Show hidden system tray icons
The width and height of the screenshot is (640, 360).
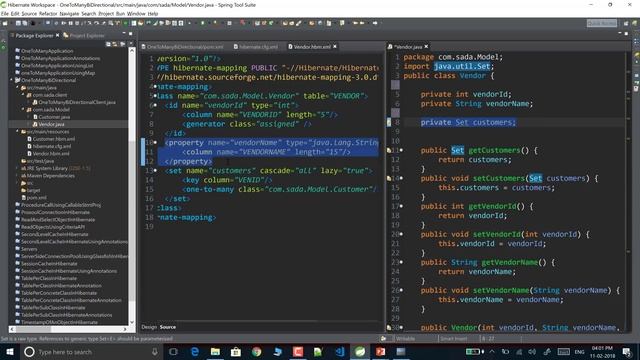492,351
